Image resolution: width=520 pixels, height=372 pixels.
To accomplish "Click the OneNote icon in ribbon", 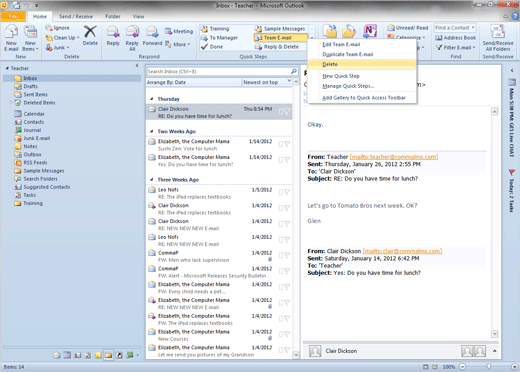I will click(x=370, y=31).
